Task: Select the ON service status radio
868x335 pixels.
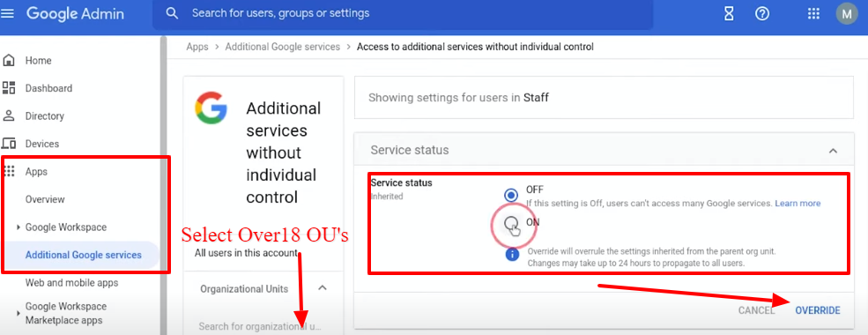Action: click(511, 223)
